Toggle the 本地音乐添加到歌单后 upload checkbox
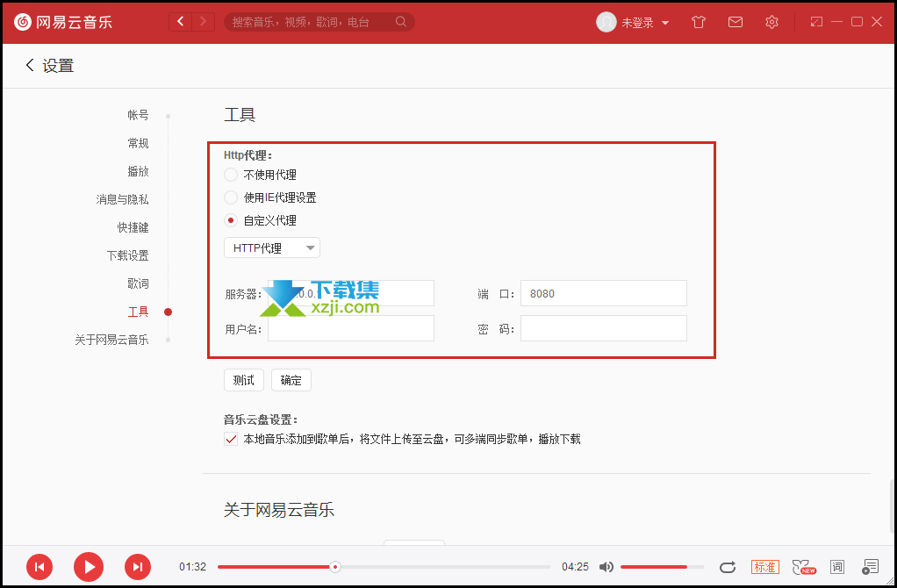The width and height of the screenshot is (897, 588). click(x=231, y=440)
